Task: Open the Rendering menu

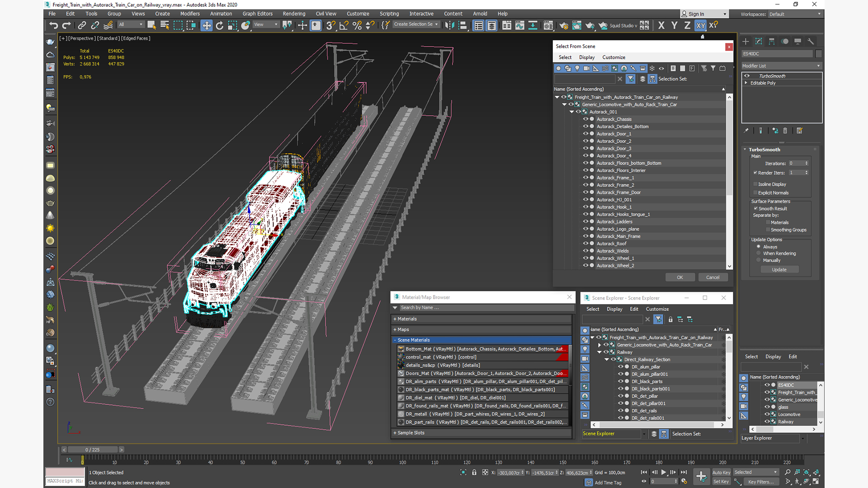Action: (x=294, y=14)
